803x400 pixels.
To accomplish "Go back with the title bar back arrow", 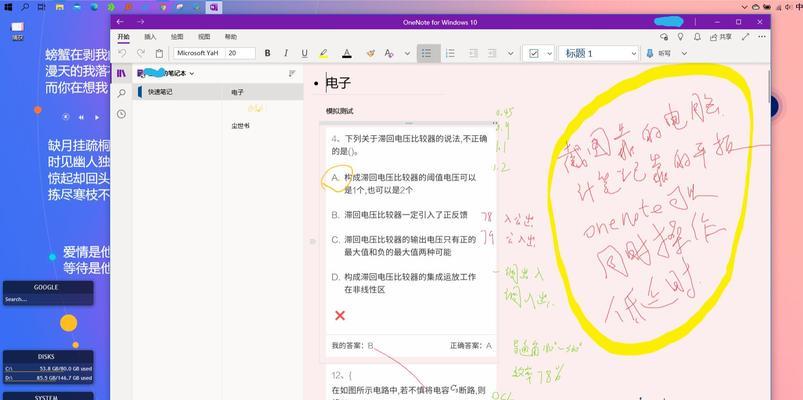I will (x=120, y=22).
